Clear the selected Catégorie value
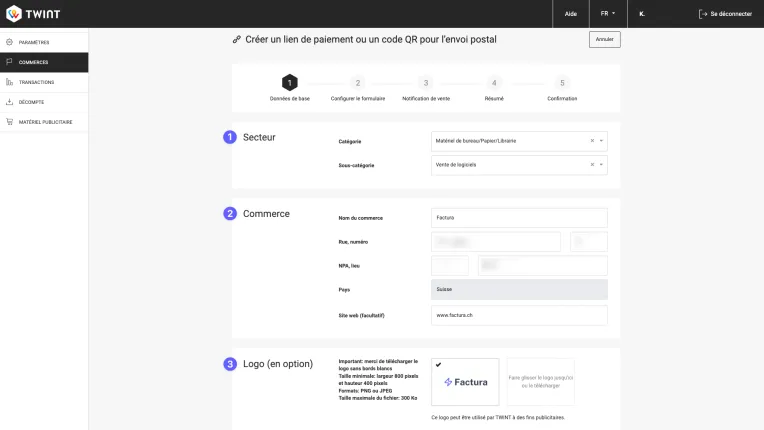The image size is (764, 430). click(591, 141)
